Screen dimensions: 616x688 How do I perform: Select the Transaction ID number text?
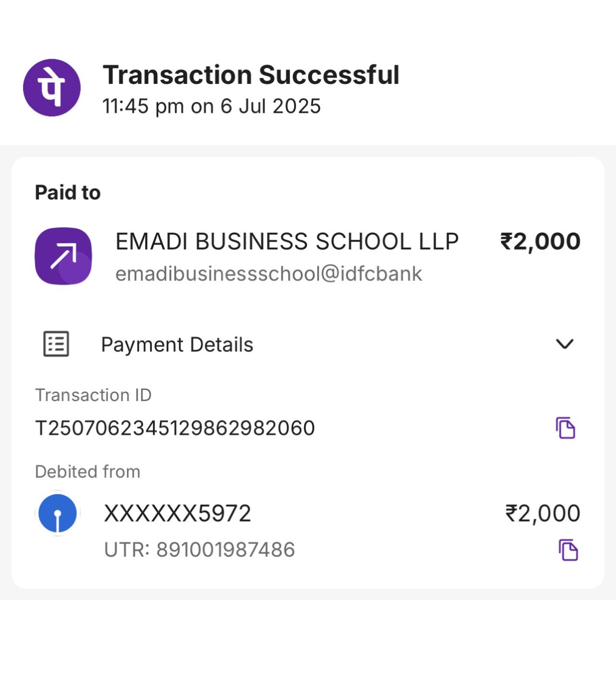175,428
